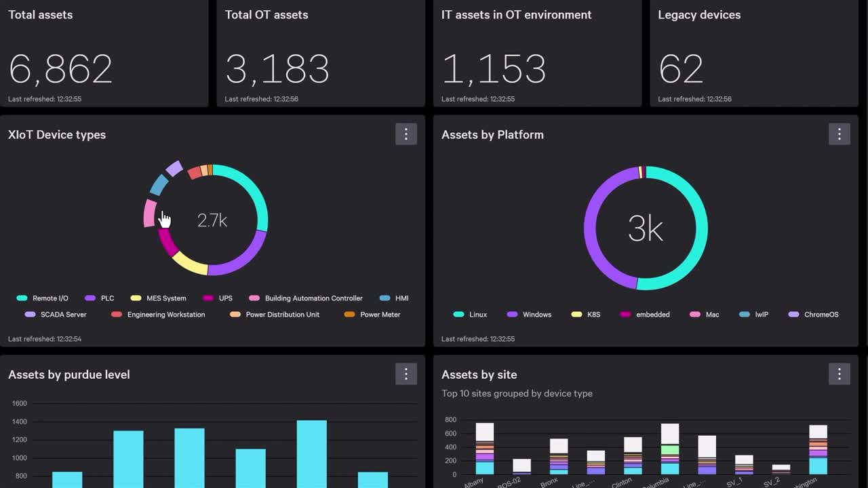This screenshot has width=868, height=488.
Task: Select the pink donut segment under cursor
Action: (150, 213)
